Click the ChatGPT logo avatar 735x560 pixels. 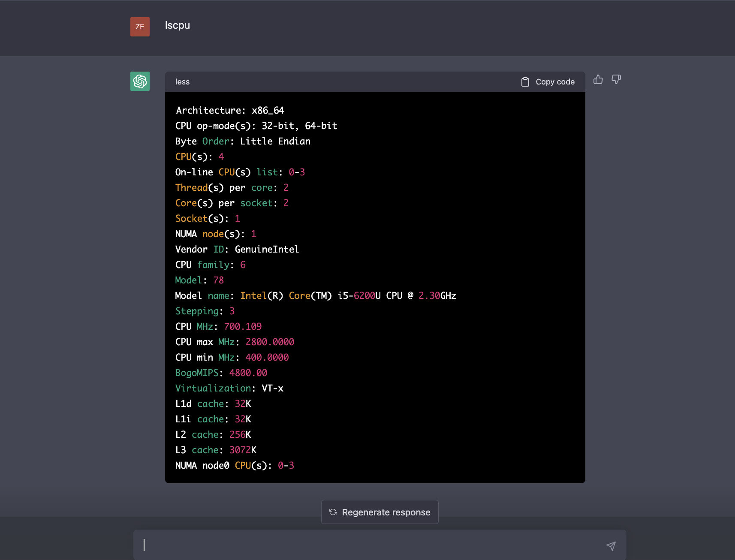coord(140,81)
